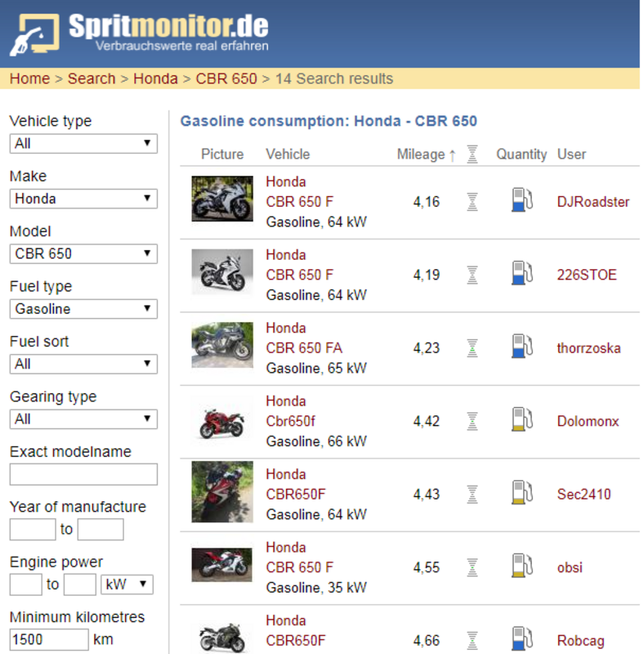Click the fuel pump quantity icon for obsi
The height and width of the screenshot is (654, 644).
point(522,565)
